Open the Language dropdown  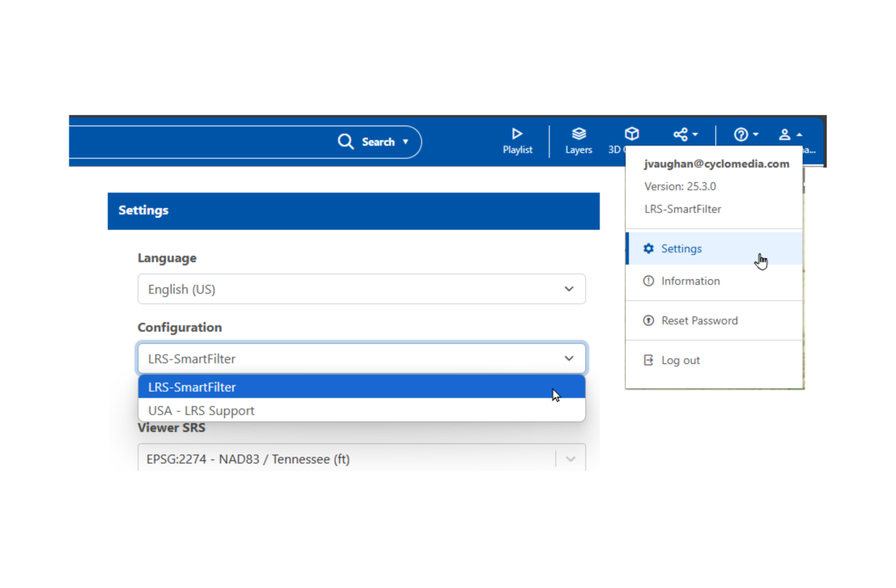coord(361,289)
